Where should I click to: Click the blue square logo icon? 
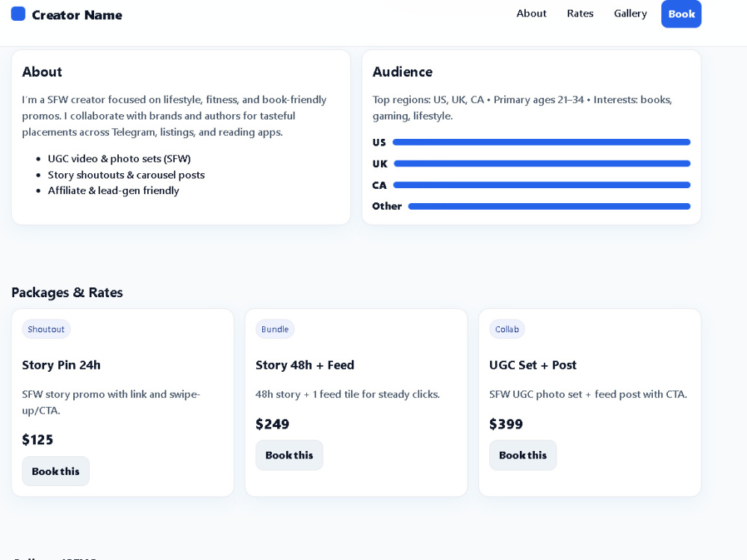pyautogui.click(x=18, y=13)
